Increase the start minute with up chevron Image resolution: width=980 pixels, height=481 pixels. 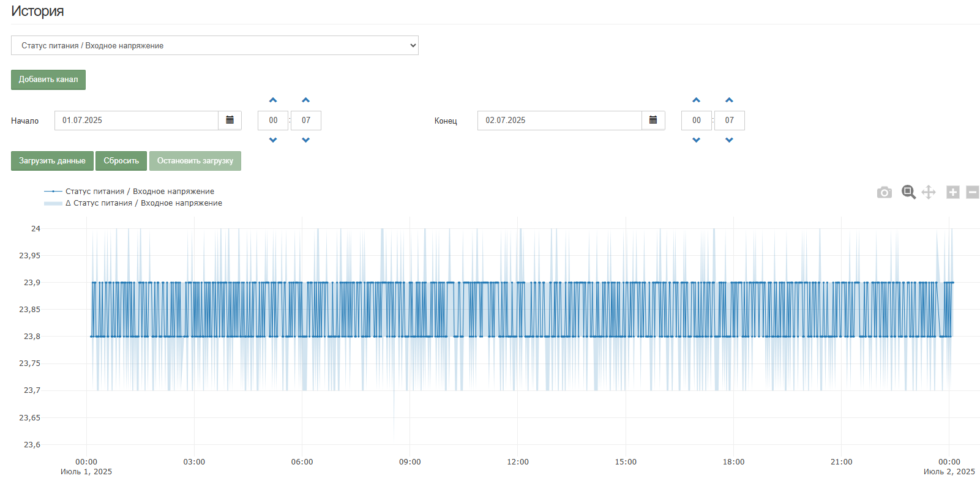tap(306, 100)
